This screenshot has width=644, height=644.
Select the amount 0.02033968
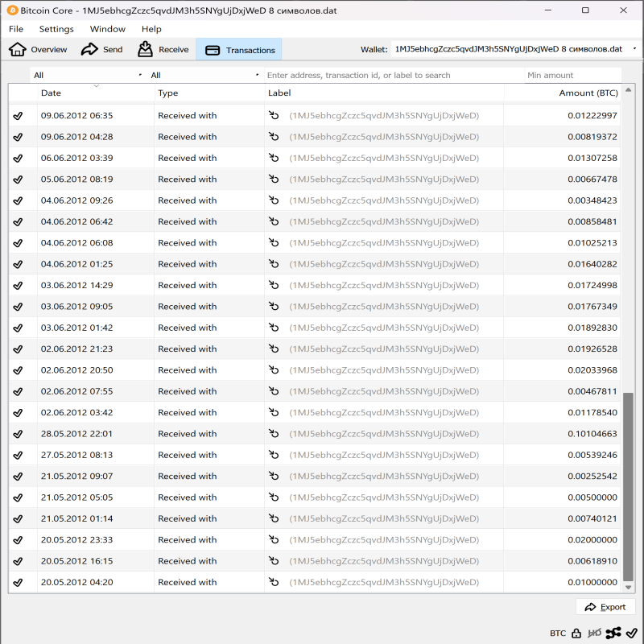pyautogui.click(x=592, y=370)
